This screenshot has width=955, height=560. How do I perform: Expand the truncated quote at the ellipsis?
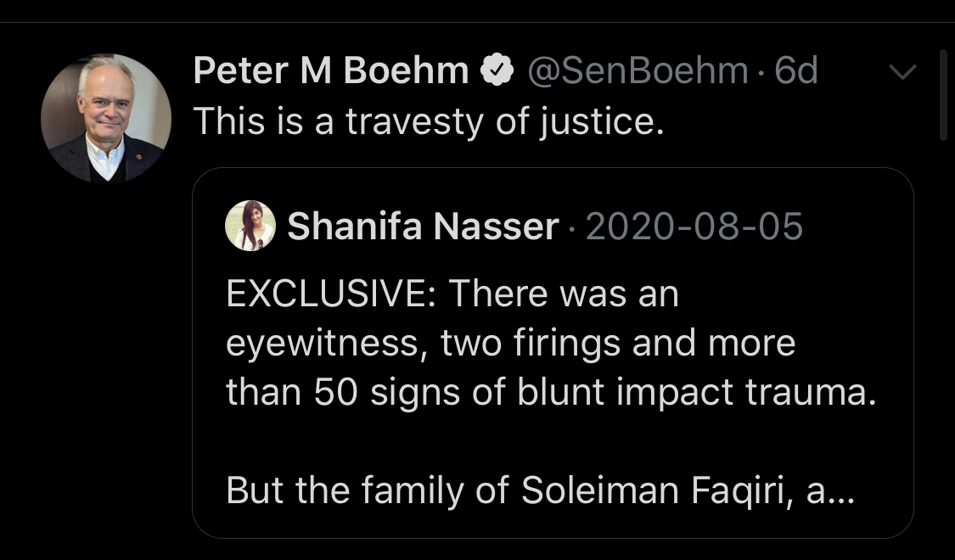[842, 492]
